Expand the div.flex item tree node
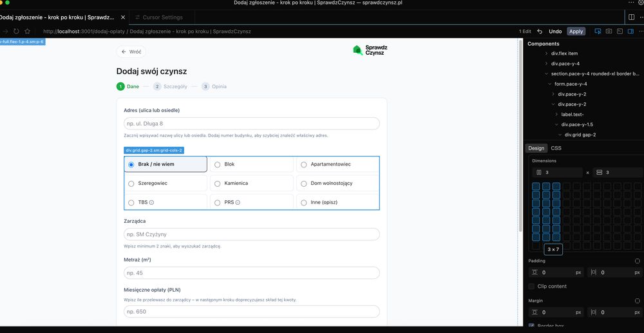 pos(546,53)
